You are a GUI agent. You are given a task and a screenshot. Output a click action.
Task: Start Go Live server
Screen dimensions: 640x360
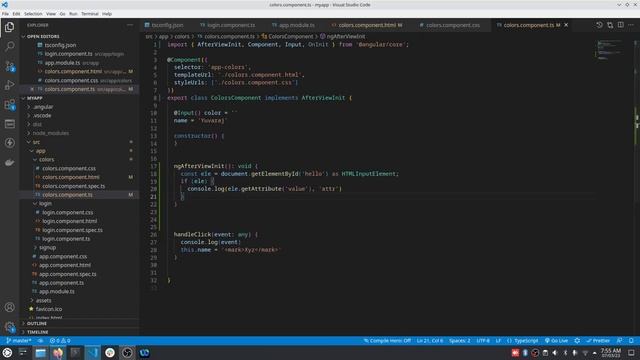point(556,340)
